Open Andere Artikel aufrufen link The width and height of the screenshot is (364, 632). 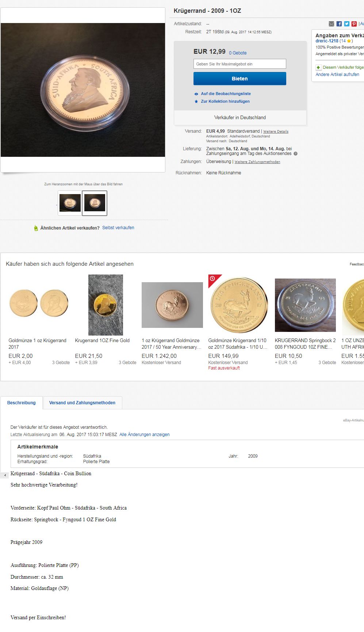[337, 75]
